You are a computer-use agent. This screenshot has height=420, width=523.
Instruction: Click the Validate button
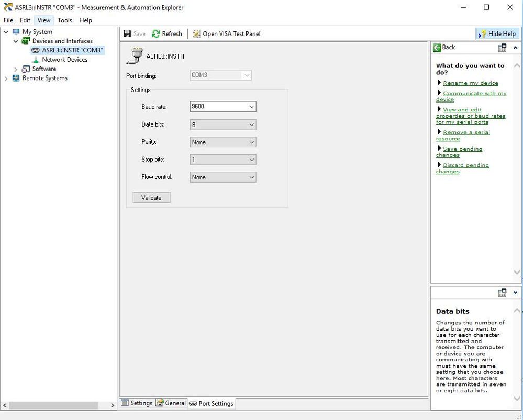coord(151,198)
